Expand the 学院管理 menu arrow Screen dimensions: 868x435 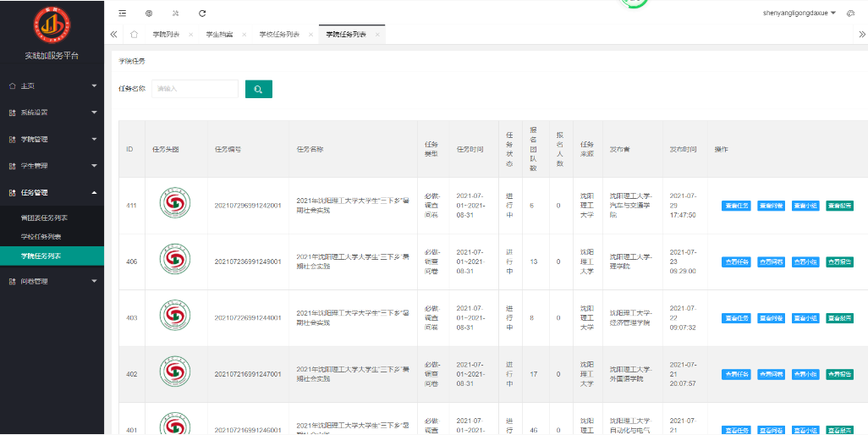tap(94, 140)
